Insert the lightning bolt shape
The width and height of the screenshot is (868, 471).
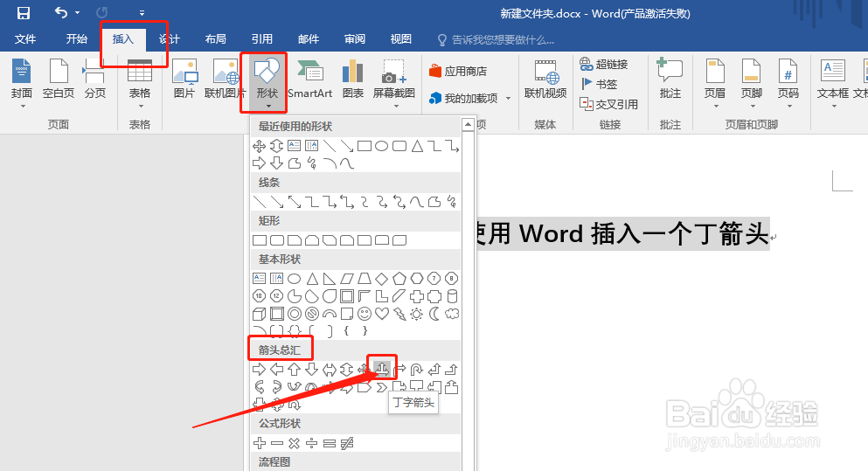pyautogui.click(x=399, y=314)
